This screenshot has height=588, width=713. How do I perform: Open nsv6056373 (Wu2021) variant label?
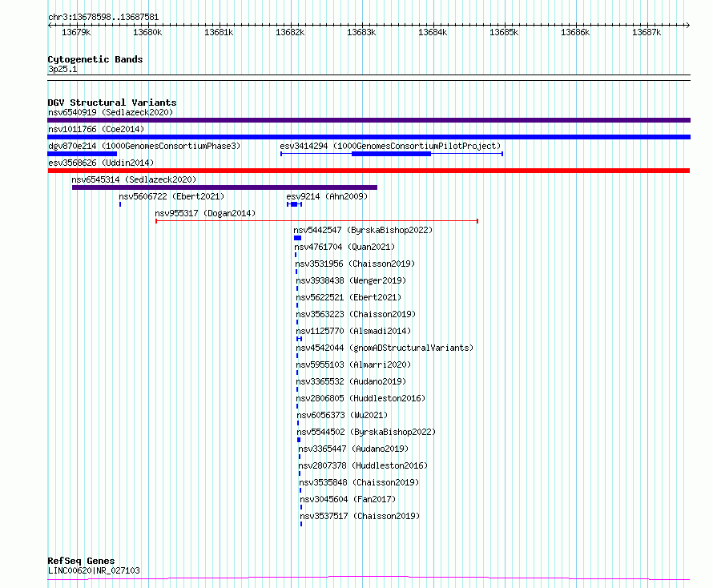point(342,415)
